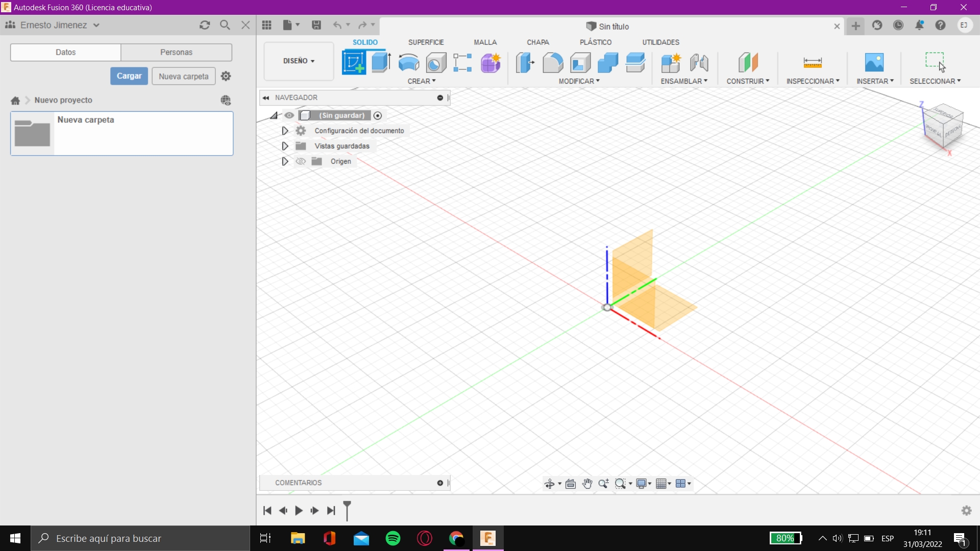Expand Configuración del documento node
This screenshot has height=551, width=980.
pos(285,131)
